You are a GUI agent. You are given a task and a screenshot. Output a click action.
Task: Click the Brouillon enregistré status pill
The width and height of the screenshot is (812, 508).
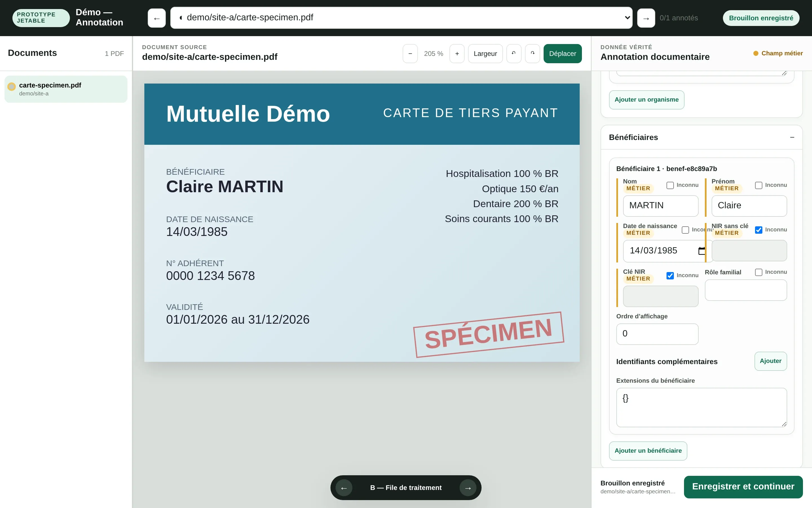(x=761, y=18)
